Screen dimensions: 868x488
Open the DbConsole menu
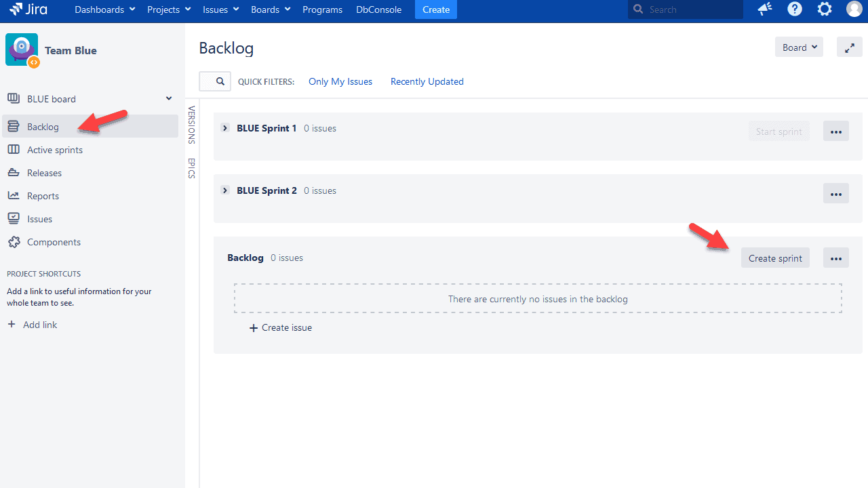pyautogui.click(x=378, y=9)
